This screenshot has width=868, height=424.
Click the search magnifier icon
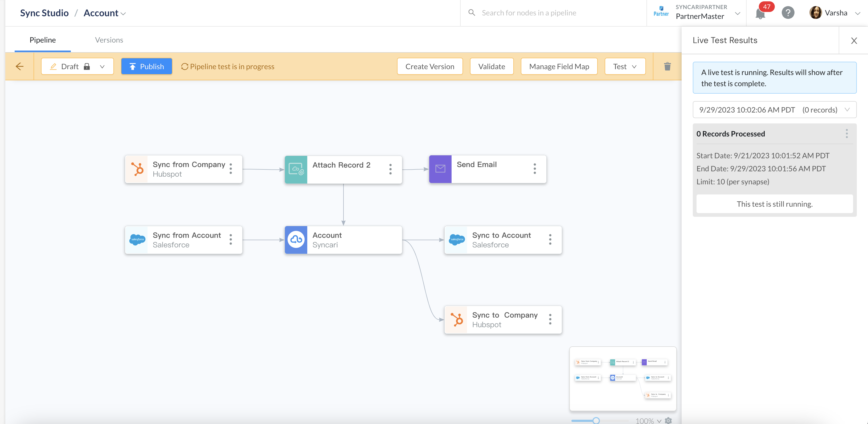pyautogui.click(x=472, y=13)
